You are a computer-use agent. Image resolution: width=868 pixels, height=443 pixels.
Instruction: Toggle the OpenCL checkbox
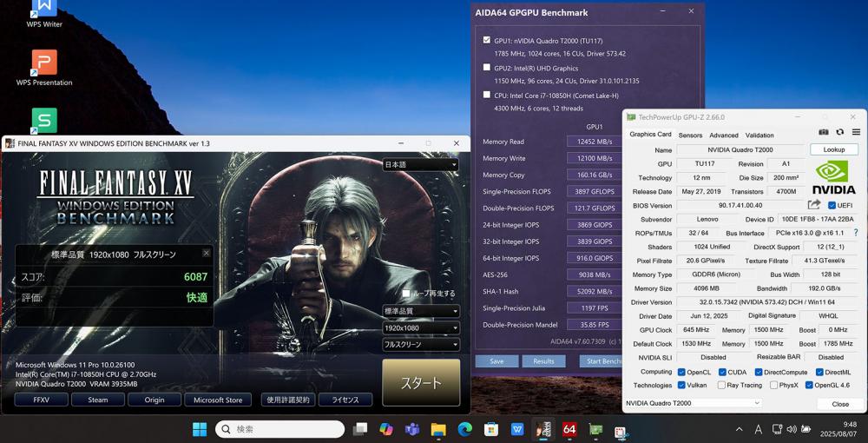point(681,372)
